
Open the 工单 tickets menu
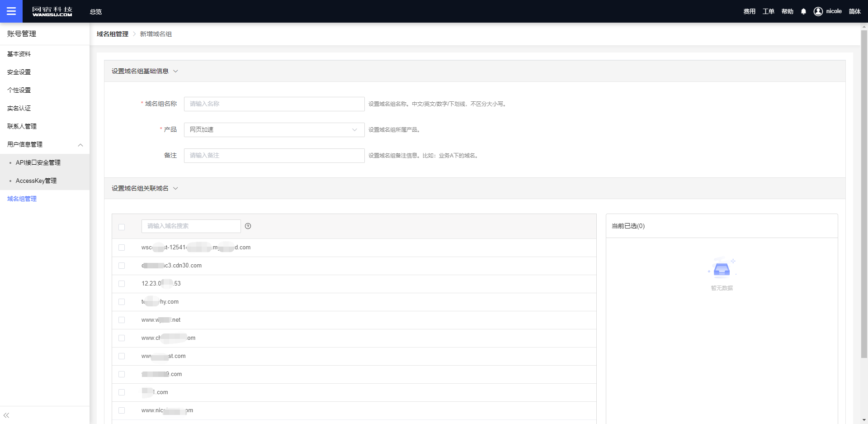pyautogui.click(x=769, y=11)
